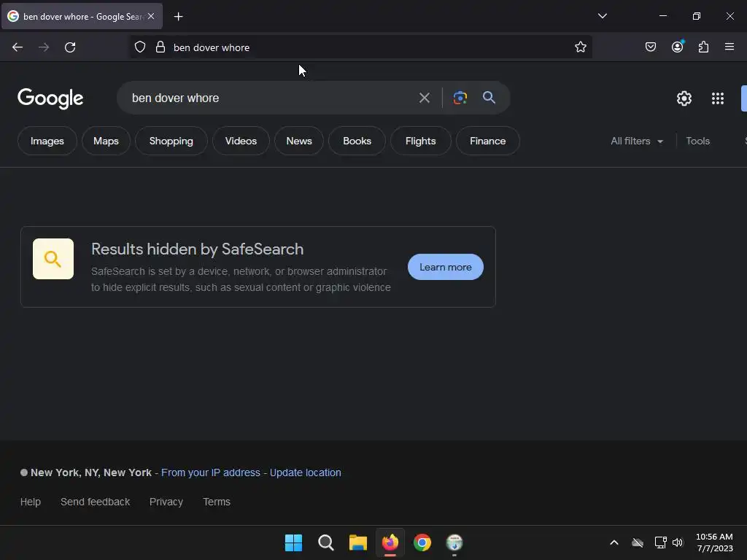Image resolution: width=747 pixels, height=560 pixels.
Task: Open a new tab with the plus icon
Action: coord(178,17)
